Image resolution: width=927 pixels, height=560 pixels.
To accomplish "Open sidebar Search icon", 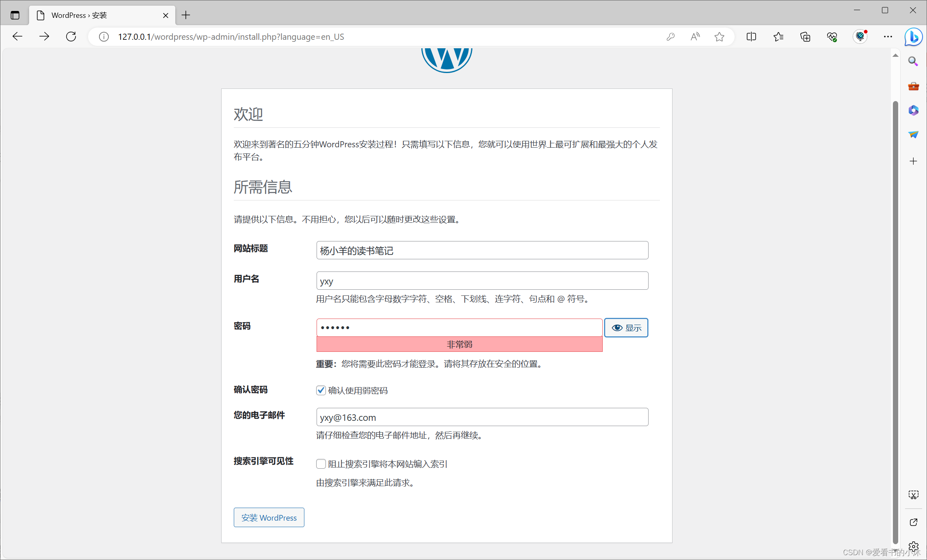I will pos(913,61).
